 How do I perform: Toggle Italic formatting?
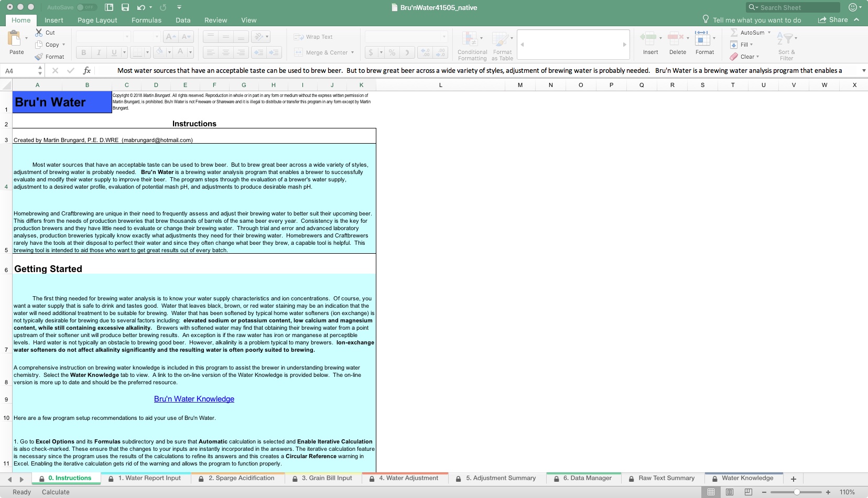click(99, 52)
